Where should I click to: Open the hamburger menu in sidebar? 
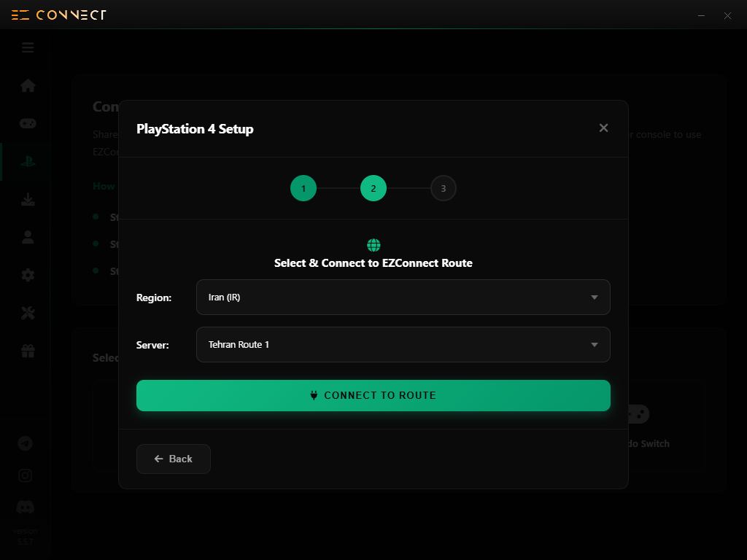pyautogui.click(x=28, y=47)
